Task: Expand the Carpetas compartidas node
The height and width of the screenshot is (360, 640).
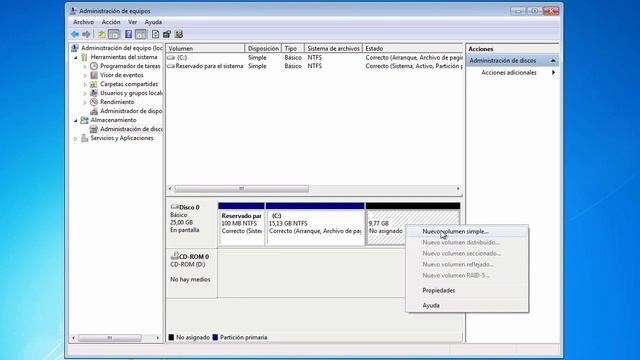Action: click(x=85, y=84)
